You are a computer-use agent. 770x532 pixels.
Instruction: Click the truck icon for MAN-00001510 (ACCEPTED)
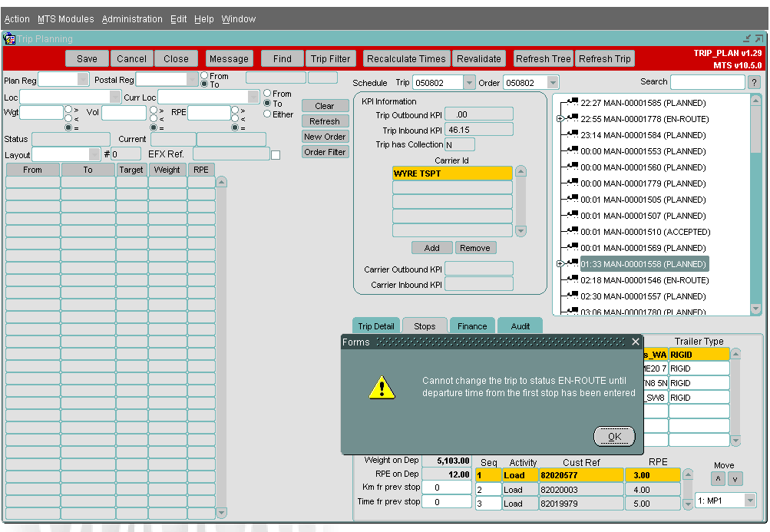point(572,231)
